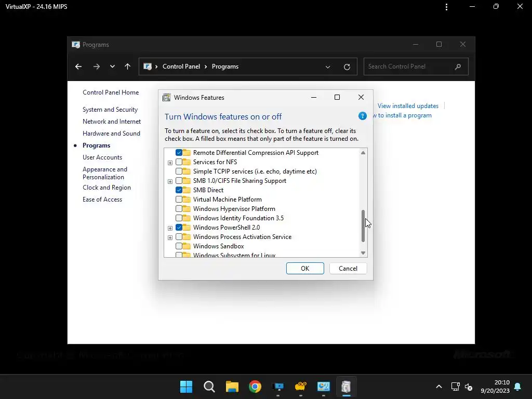Confirm with the OK button

pos(305,269)
